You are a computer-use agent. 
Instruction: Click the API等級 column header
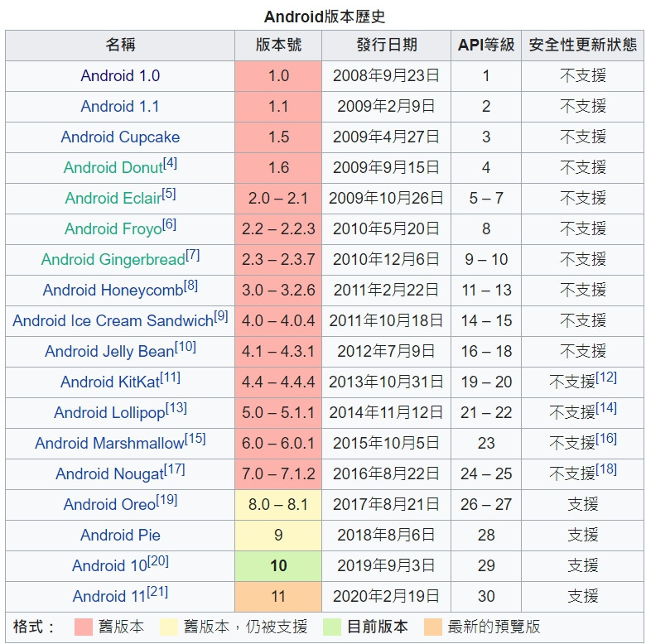486,46
